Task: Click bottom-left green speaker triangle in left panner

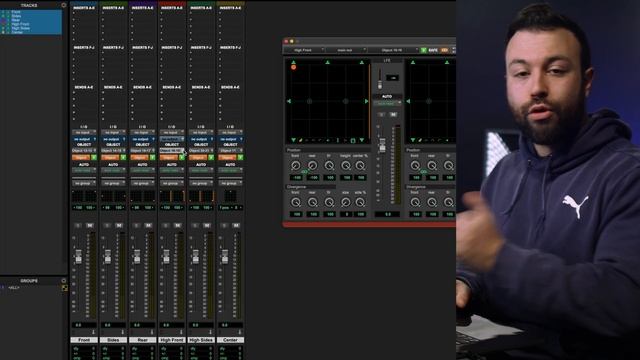Action: (293, 140)
